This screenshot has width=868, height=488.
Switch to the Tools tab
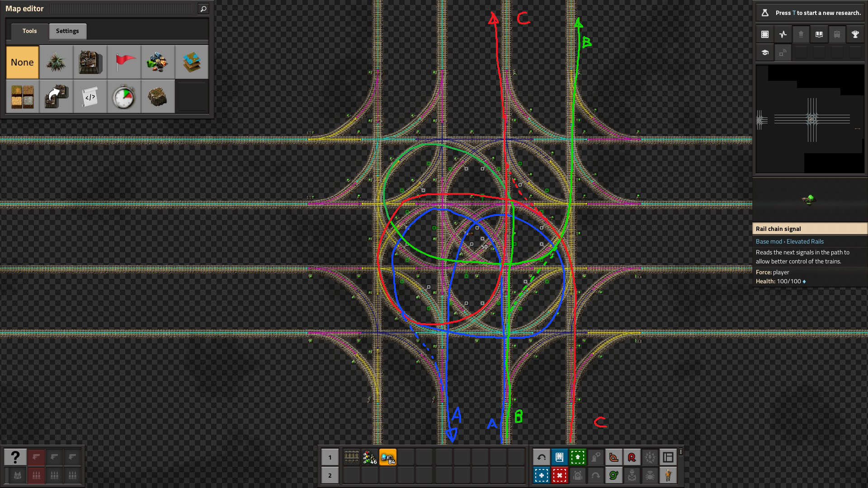click(29, 31)
